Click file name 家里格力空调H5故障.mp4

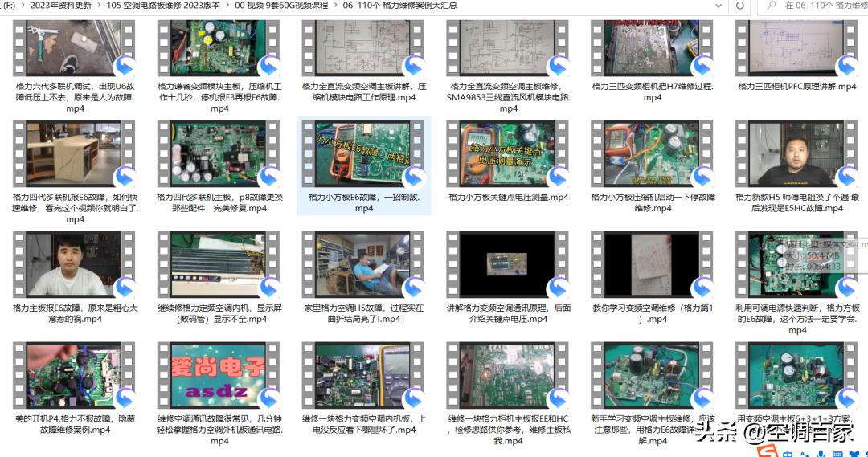coord(364,313)
